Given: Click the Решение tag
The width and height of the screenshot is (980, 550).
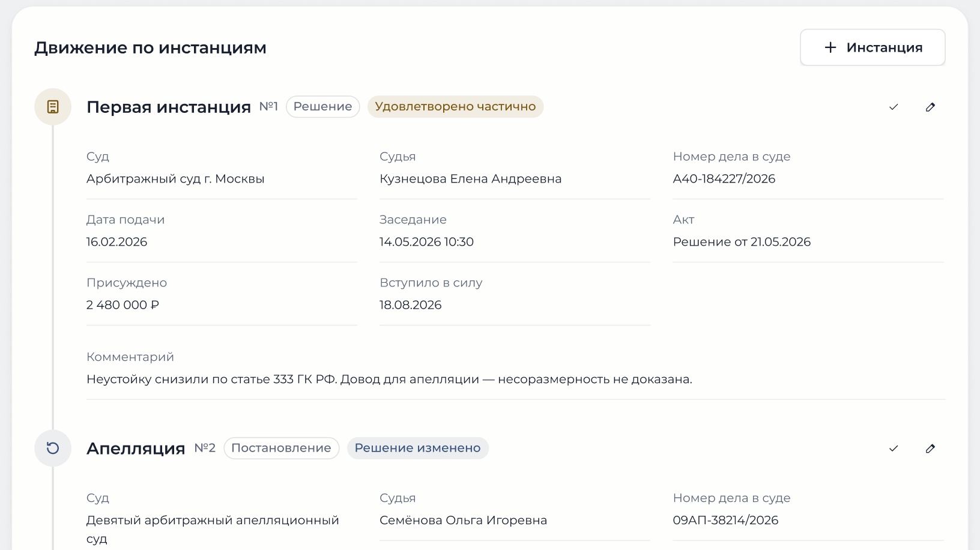Looking at the screenshot, I should (323, 107).
